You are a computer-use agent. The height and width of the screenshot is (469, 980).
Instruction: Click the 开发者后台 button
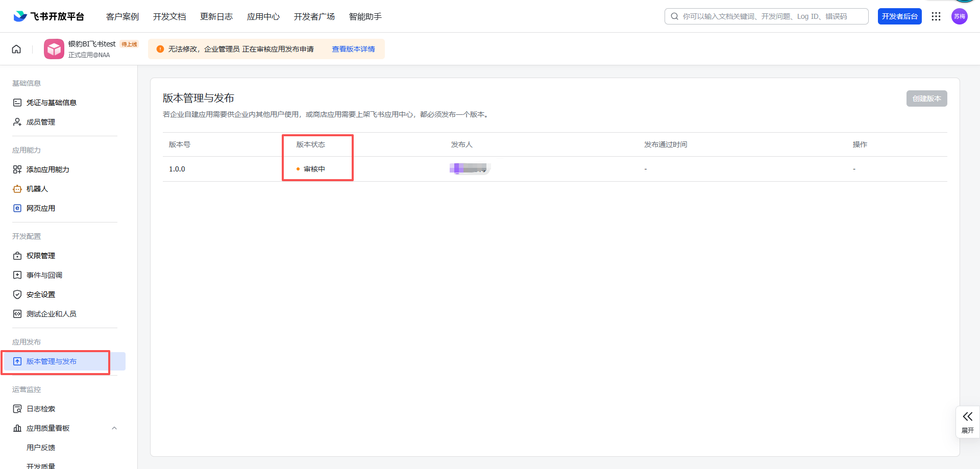(899, 16)
